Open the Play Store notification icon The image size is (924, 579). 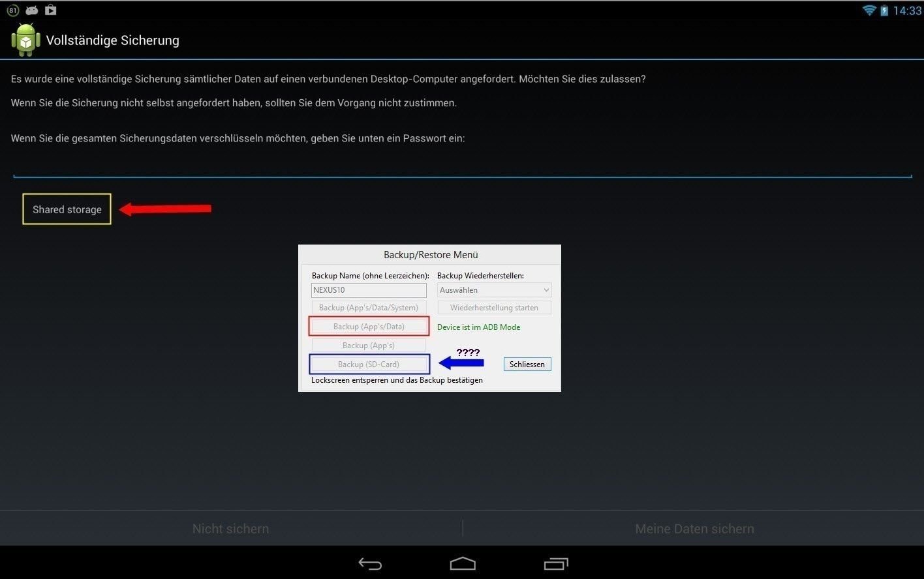pyautogui.click(x=51, y=10)
